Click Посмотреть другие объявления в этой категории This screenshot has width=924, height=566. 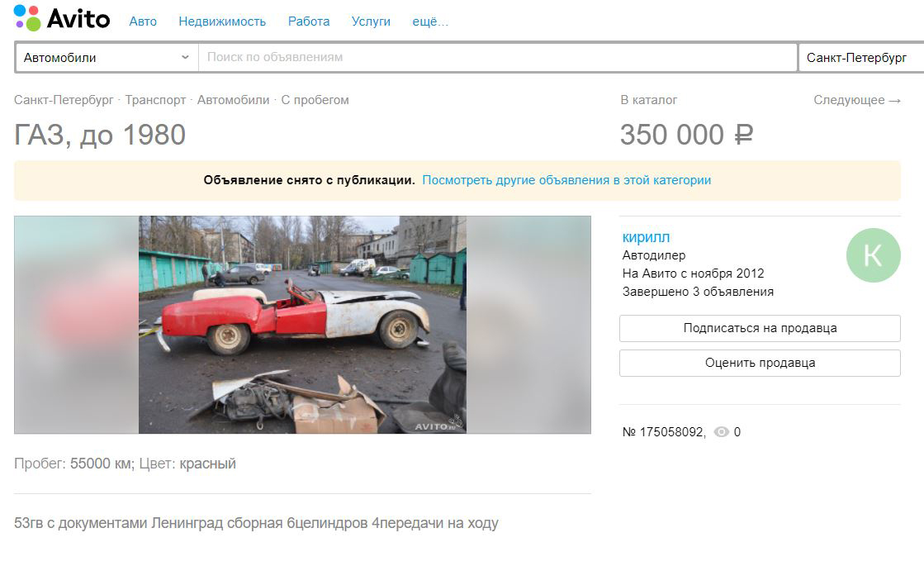[x=566, y=180]
